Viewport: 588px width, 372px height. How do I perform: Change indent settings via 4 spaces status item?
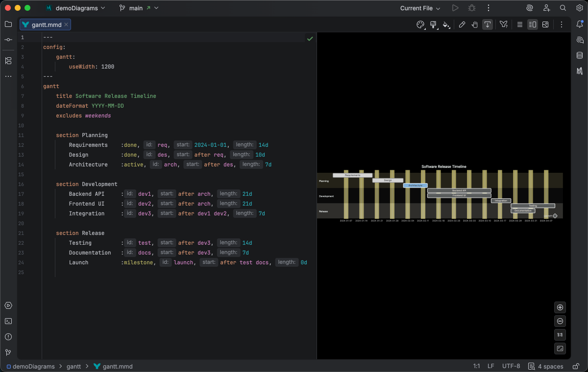[x=546, y=366]
